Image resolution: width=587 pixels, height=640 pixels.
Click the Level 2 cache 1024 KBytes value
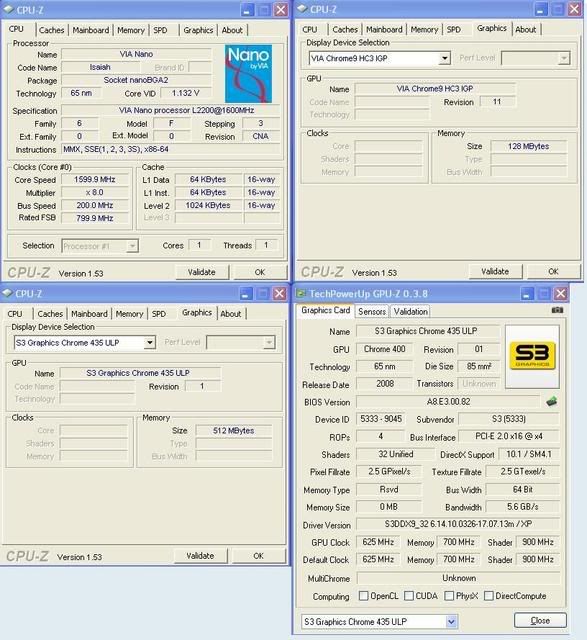(x=208, y=205)
